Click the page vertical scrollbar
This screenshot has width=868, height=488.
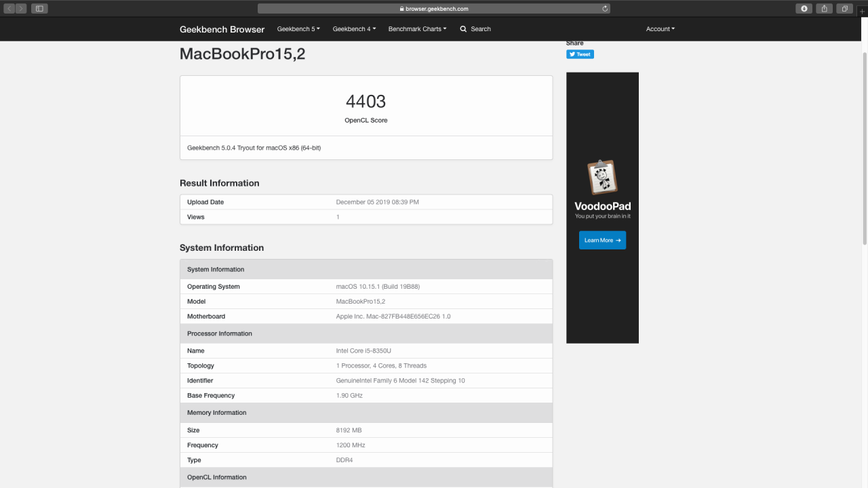point(864,149)
